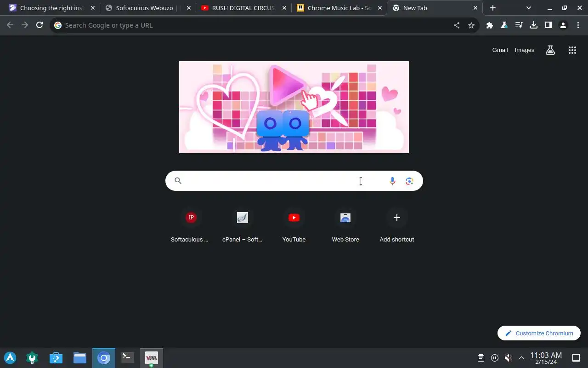Screen dimensions: 588x368
Task: Open the clock and date in the taskbar
Action: (x=546, y=358)
